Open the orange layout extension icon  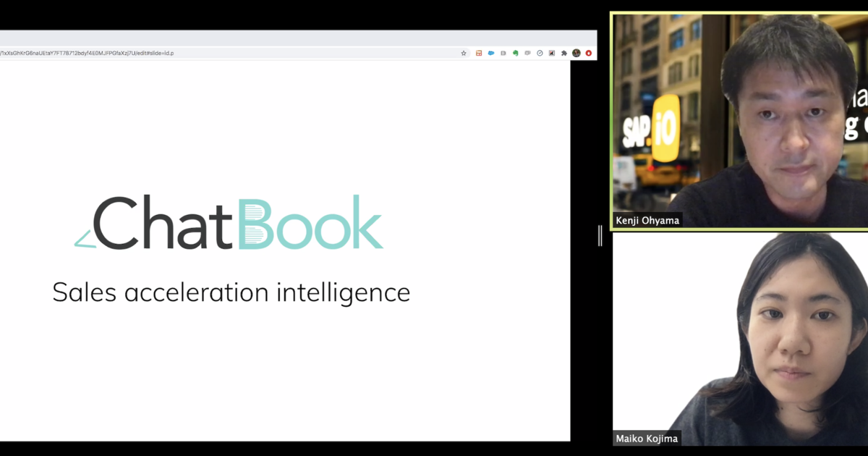pyautogui.click(x=479, y=53)
